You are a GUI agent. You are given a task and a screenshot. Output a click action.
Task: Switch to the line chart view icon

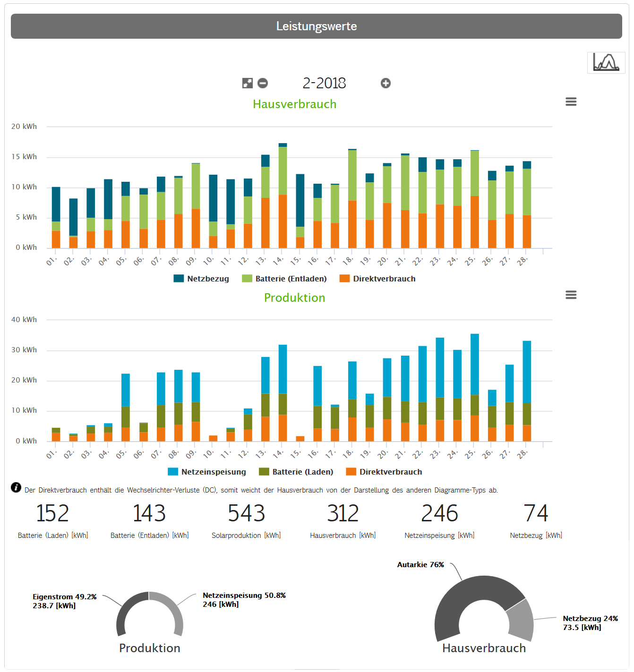click(606, 62)
